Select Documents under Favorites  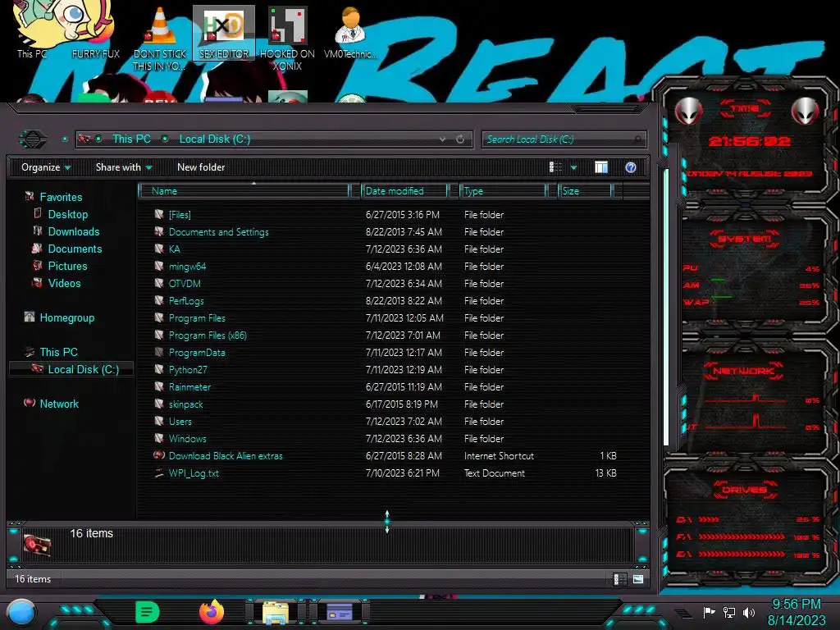coord(75,249)
